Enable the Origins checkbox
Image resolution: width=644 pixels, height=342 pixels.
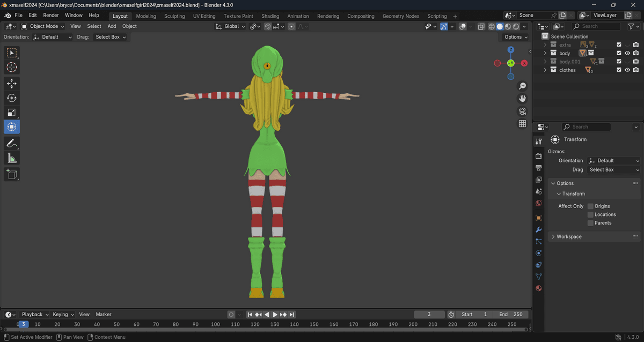click(x=590, y=206)
